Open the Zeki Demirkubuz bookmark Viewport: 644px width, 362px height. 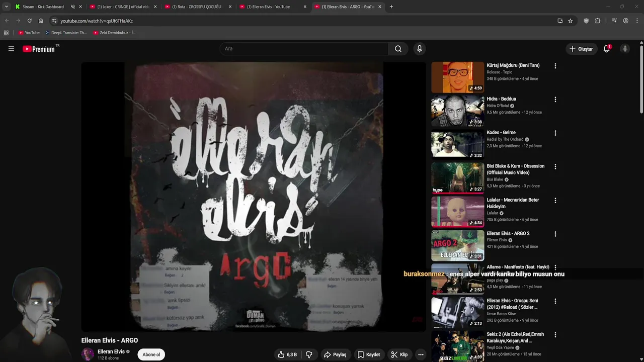coord(114,33)
